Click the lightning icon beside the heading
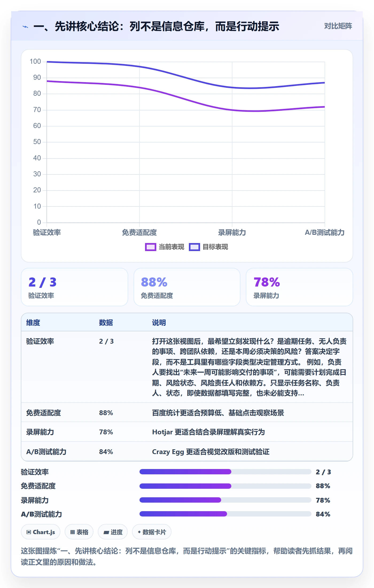This screenshot has width=374, height=588. click(x=25, y=27)
